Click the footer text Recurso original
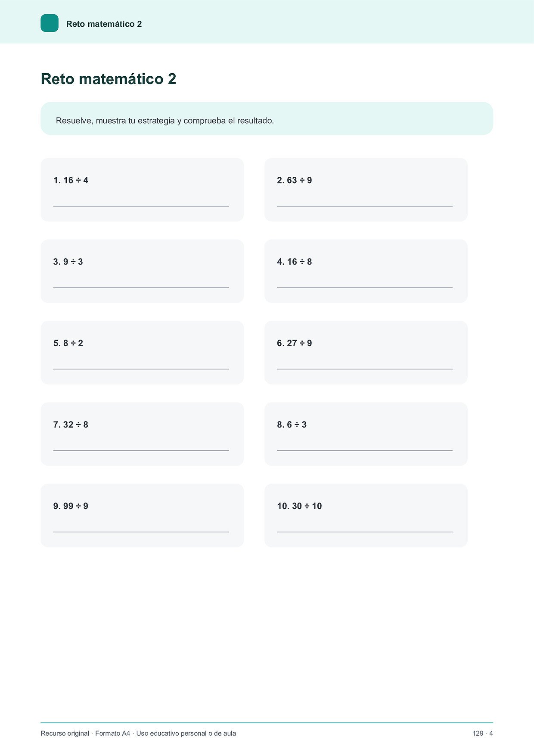Screen dimensions: 534x756 (65, 733)
